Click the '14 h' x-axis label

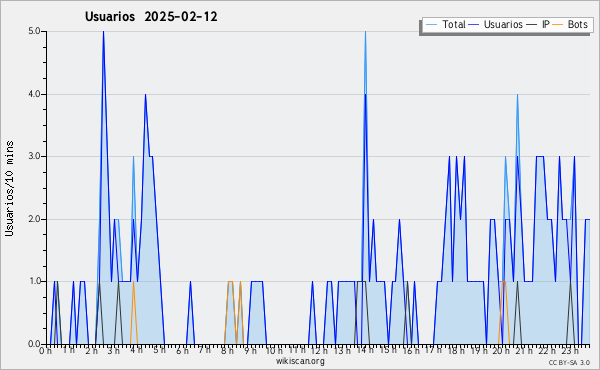point(365,351)
